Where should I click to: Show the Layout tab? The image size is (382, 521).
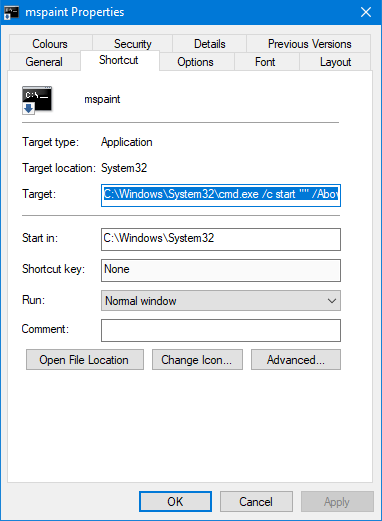(x=335, y=62)
